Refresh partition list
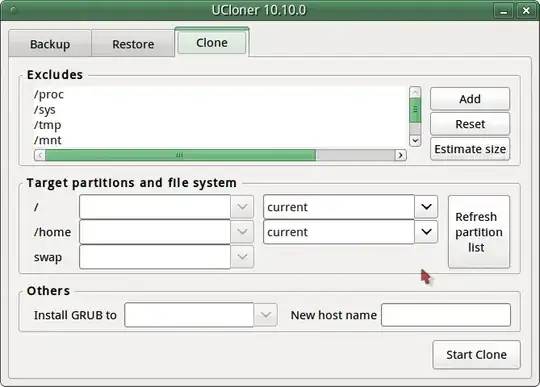 coord(479,232)
